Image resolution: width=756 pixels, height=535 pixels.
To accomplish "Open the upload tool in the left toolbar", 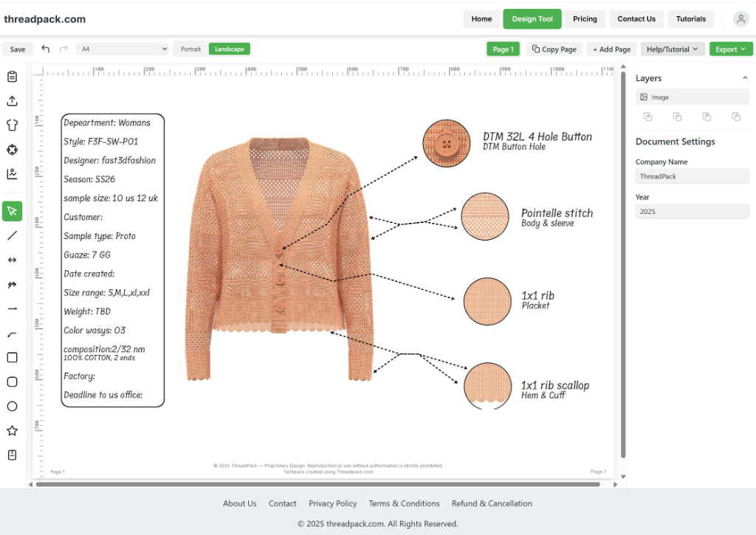I will pyautogui.click(x=12, y=100).
